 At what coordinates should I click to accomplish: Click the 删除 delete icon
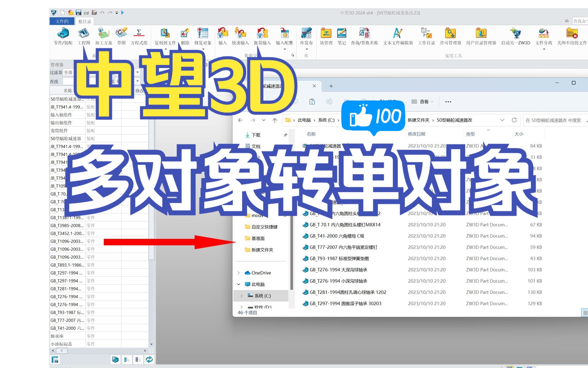[185, 36]
